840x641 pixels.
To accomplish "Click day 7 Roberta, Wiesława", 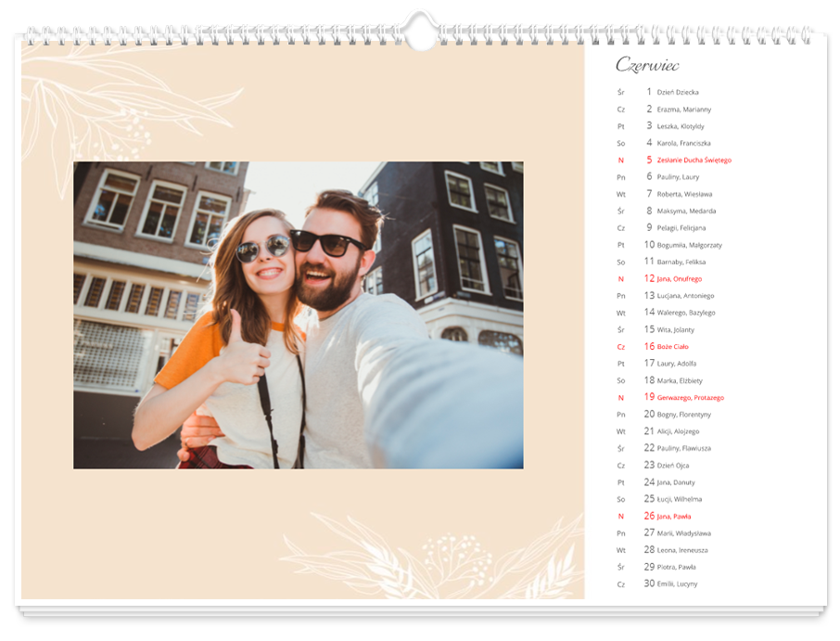I will (684, 195).
